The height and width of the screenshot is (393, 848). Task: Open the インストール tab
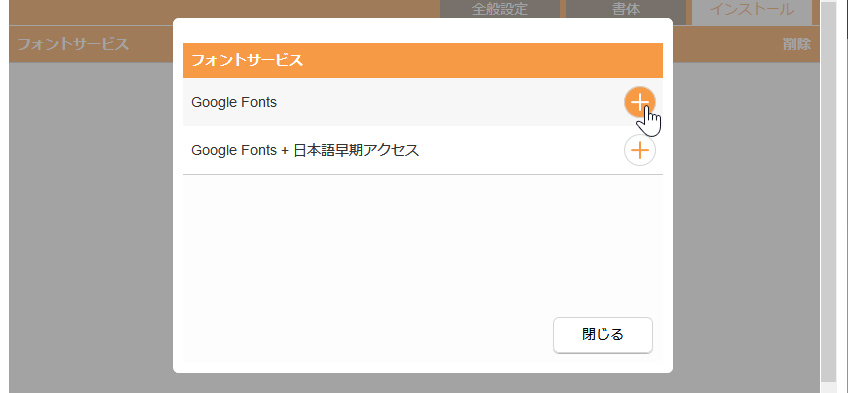tap(752, 11)
